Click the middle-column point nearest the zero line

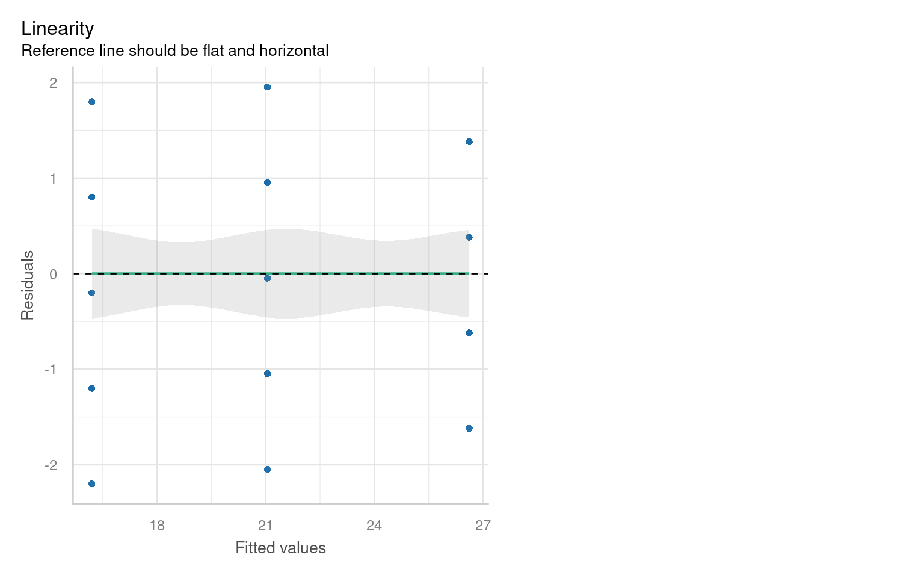point(267,278)
